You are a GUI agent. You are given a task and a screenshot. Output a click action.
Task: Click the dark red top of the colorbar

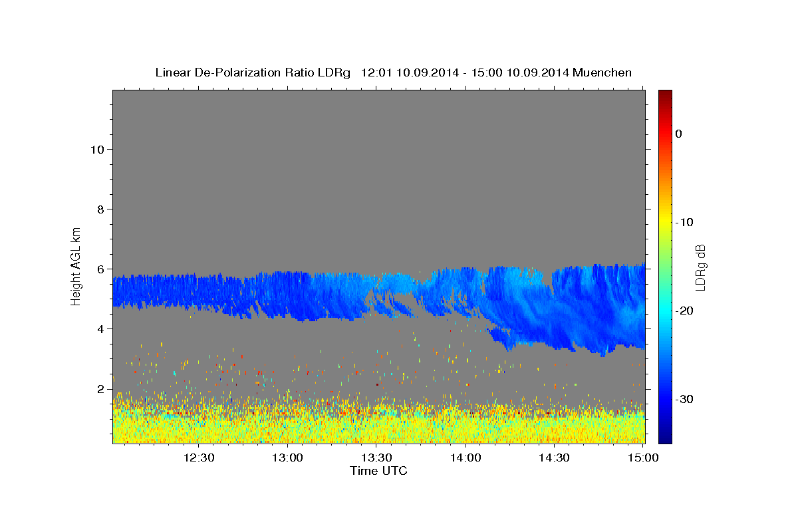(x=665, y=96)
